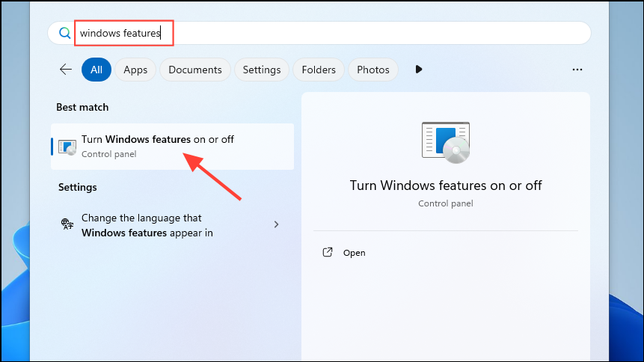Click the Windows features icon in best match

tap(67, 147)
